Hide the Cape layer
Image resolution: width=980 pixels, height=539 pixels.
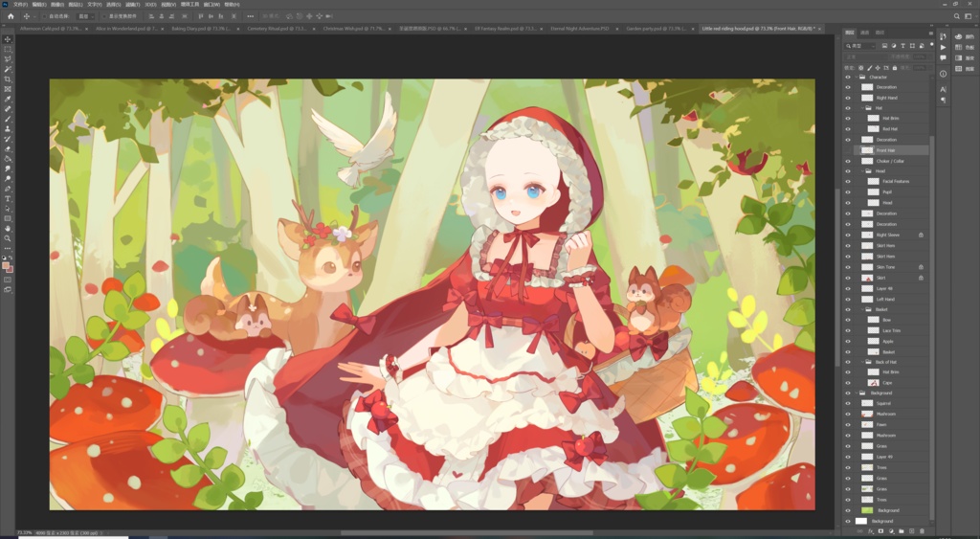(x=848, y=383)
